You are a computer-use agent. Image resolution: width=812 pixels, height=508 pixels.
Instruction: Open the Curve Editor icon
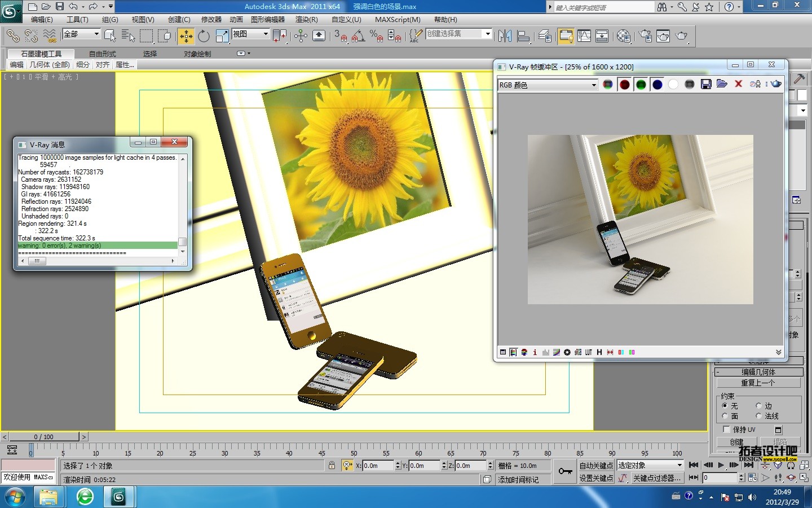tap(584, 36)
